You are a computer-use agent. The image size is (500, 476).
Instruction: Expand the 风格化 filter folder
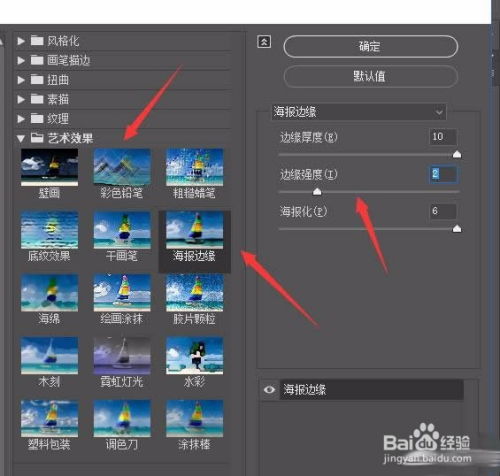tap(21, 41)
